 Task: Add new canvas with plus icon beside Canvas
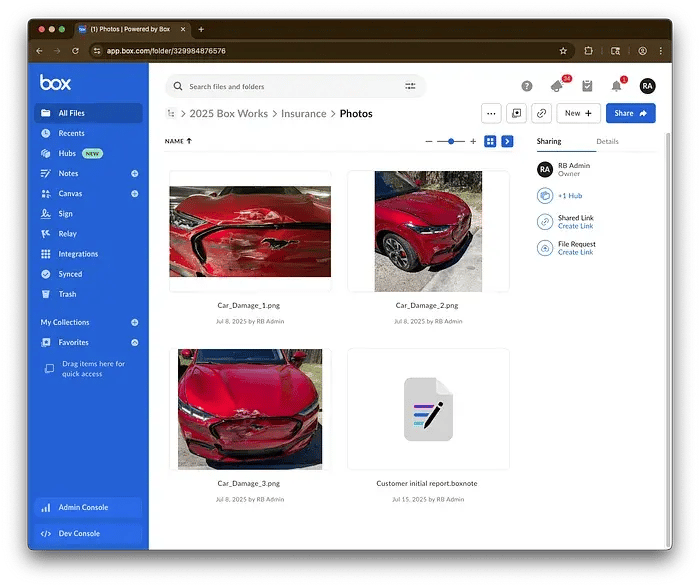[134, 193]
